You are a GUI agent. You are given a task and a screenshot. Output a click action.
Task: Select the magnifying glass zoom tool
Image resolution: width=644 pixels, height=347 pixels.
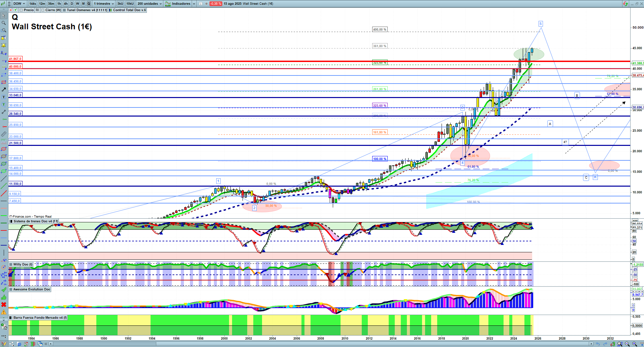pyautogui.click(x=4, y=23)
